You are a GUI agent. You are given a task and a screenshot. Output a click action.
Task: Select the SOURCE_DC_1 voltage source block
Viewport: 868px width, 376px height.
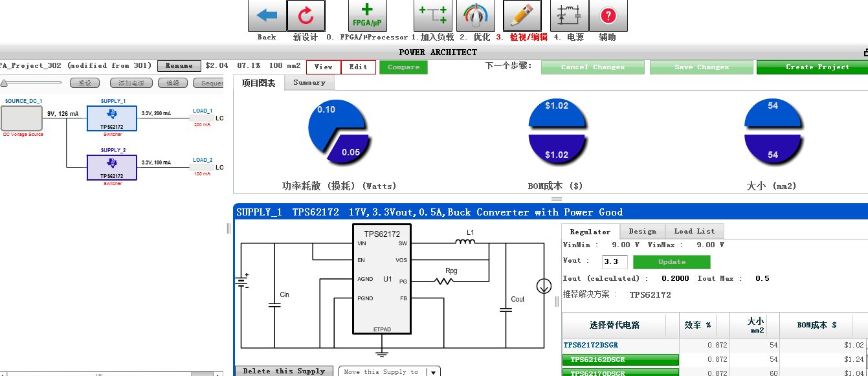tap(21, 118)
